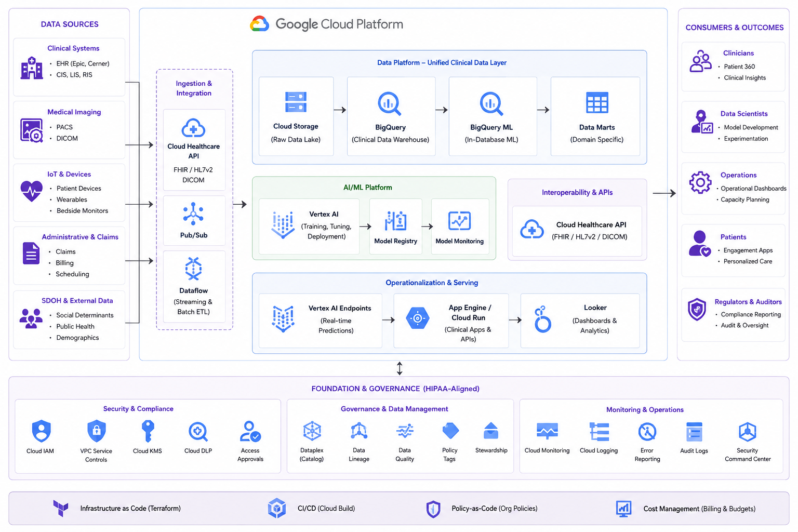Select the AI/ML Platform title
Image resolution: width=798 pixels, height=532 pixels.
(x=368, y=188)
